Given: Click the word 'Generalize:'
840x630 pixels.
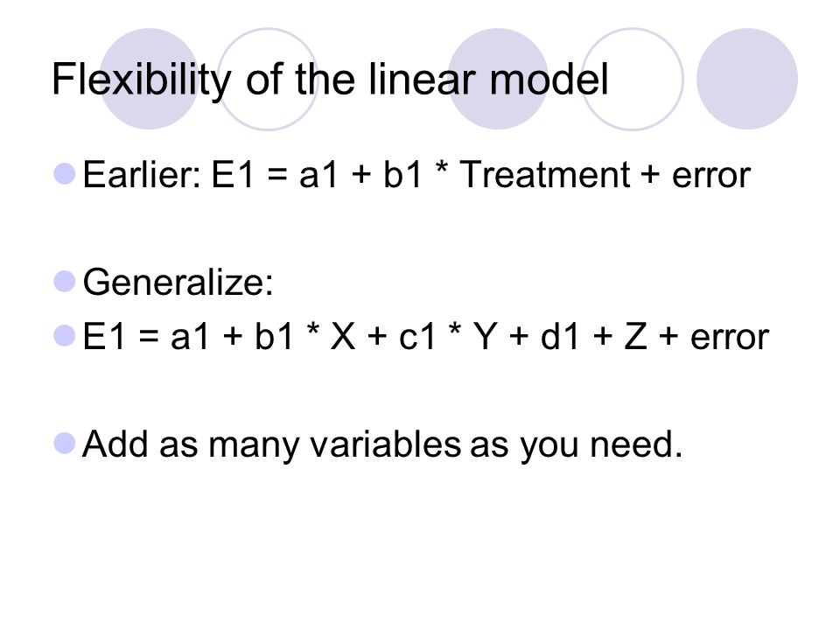Looking at the screenshot, I should (x=178, y=282).
